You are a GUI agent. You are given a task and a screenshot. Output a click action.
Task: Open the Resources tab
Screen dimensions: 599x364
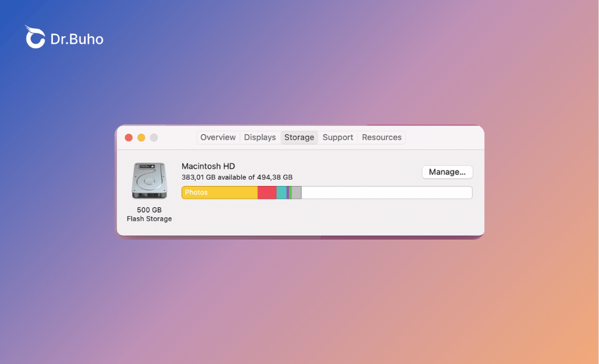(381, 137)
